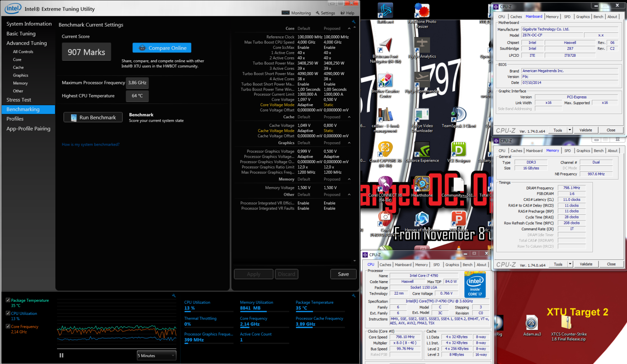
Task: Open the VCE Designer desktop icon
Action: [x=459, y=152]
